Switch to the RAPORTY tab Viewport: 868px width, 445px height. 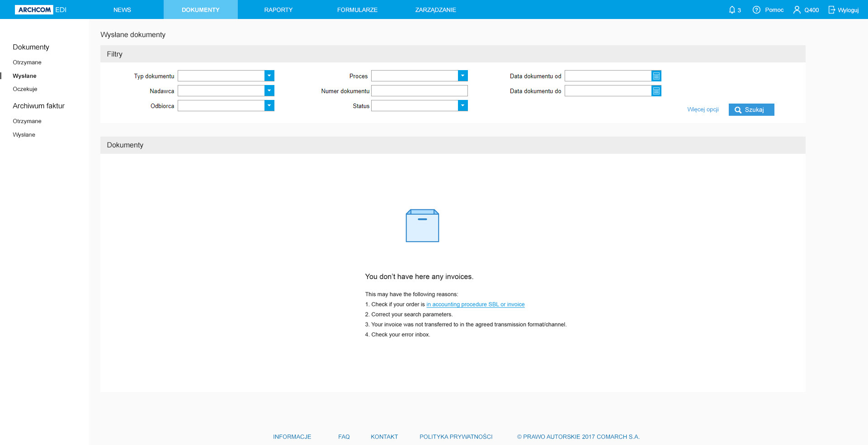278,9
